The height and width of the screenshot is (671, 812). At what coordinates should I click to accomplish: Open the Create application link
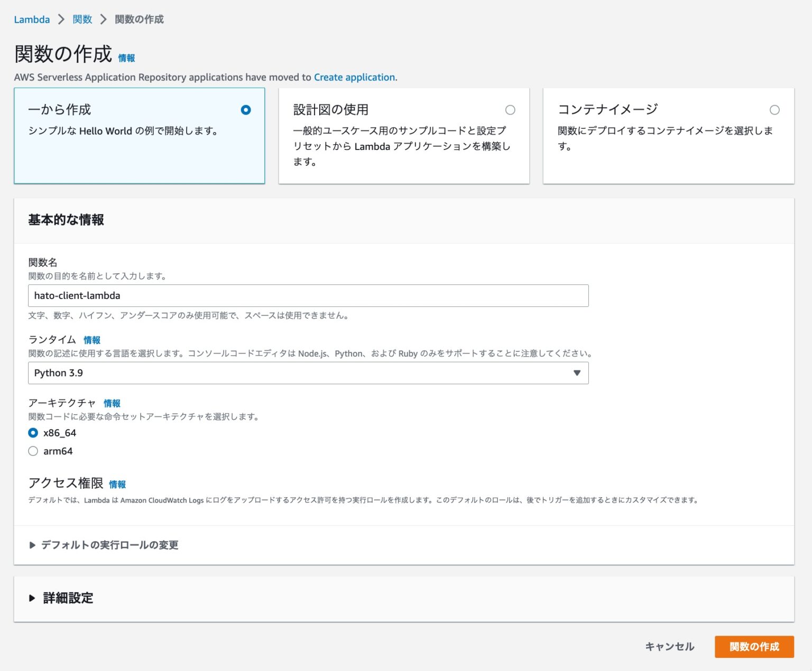pyautogui.click(x=354, y=77)
